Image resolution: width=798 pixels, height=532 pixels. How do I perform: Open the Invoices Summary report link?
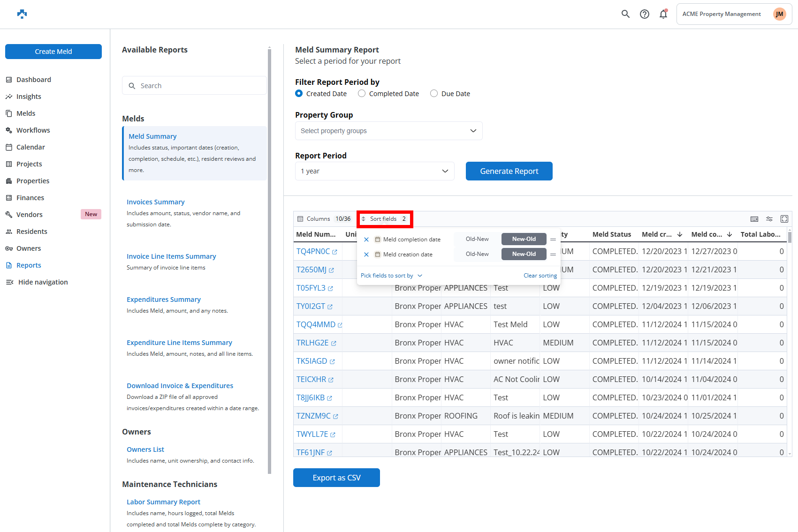click(x=155, y=202)
